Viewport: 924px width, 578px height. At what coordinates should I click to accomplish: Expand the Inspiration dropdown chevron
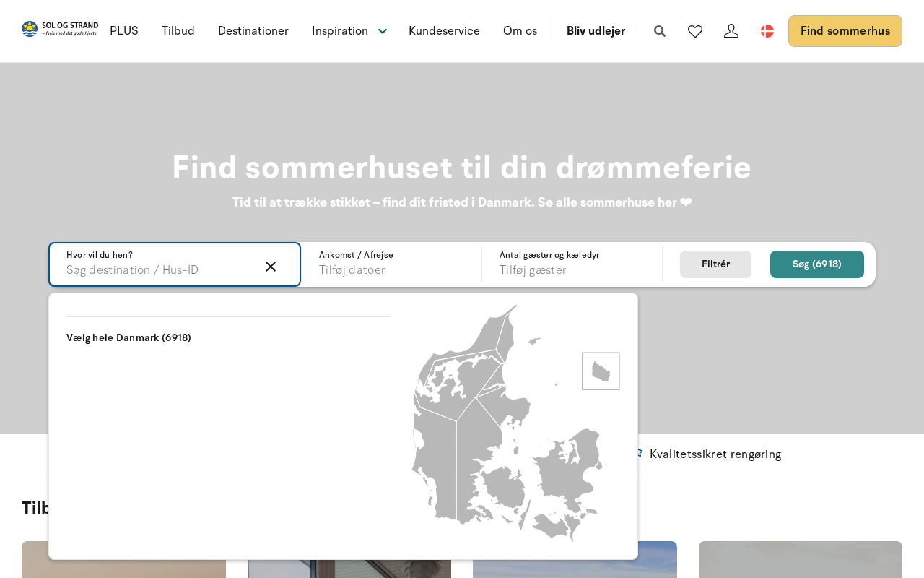pos(383,31)
